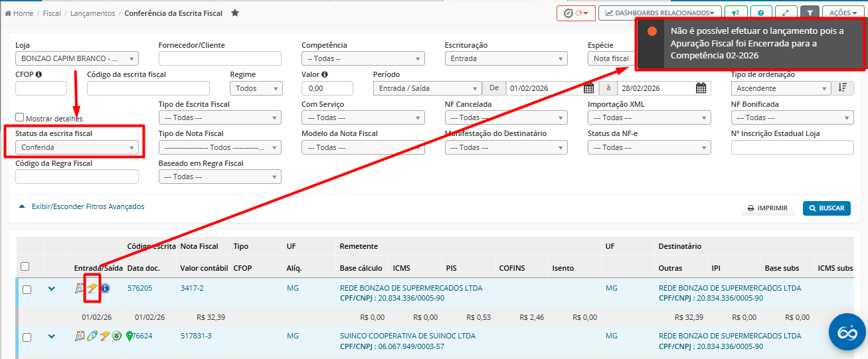The width and height of the screenshot is (868, 359).
Task: Expand the row details chevron for 576205
Action: (51, 289)
